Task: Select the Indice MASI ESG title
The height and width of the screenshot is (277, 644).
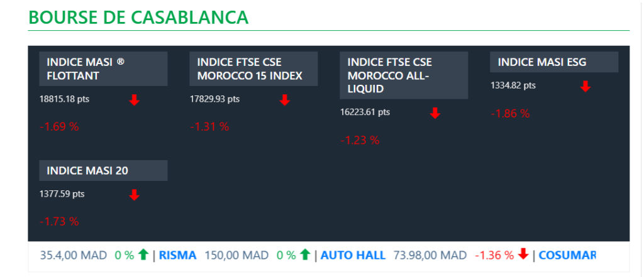Action: coord(554,62)
